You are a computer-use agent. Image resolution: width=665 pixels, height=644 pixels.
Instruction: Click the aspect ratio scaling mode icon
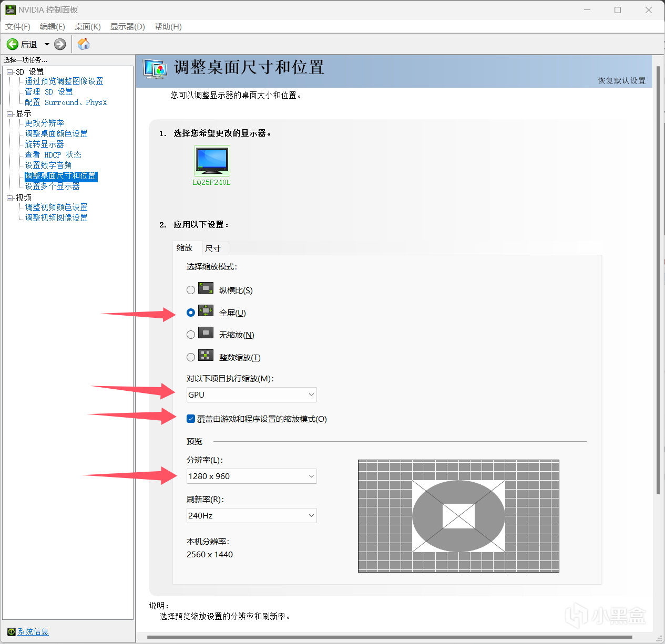[206, 288]
